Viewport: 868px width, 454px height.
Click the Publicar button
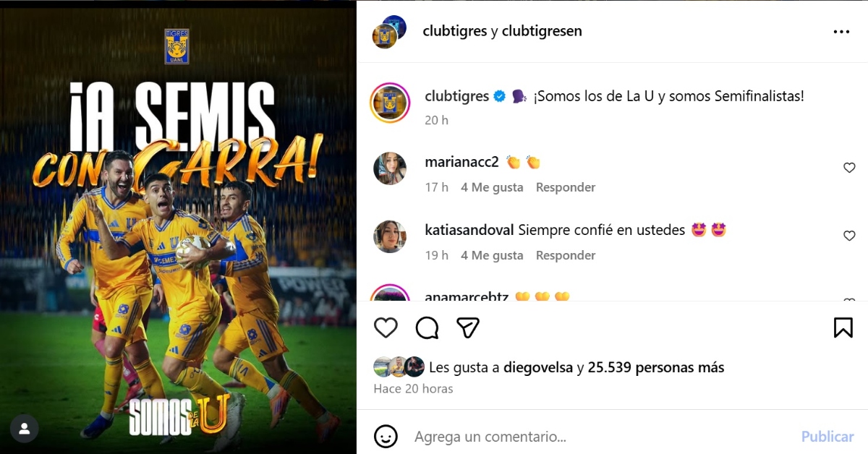(x=827, y=437)
